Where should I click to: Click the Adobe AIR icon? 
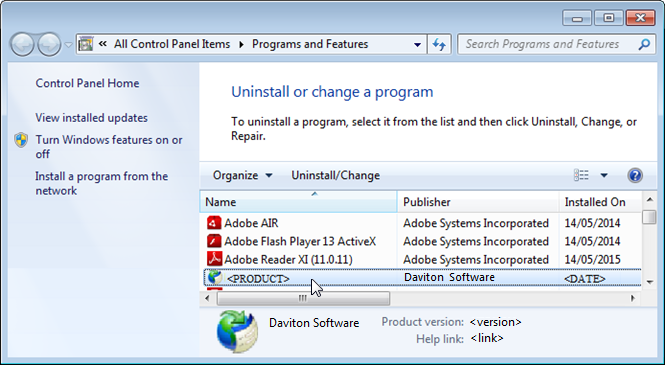[214, 223]
